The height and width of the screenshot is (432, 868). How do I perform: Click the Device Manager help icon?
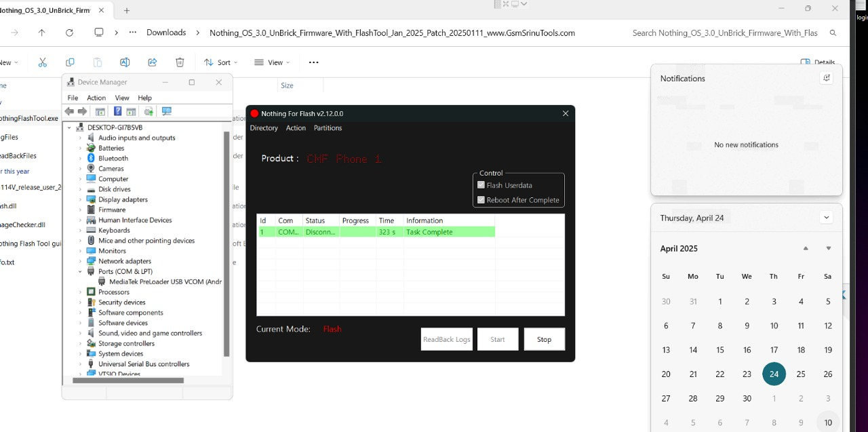pyautogui.click(x=117, y=111)
